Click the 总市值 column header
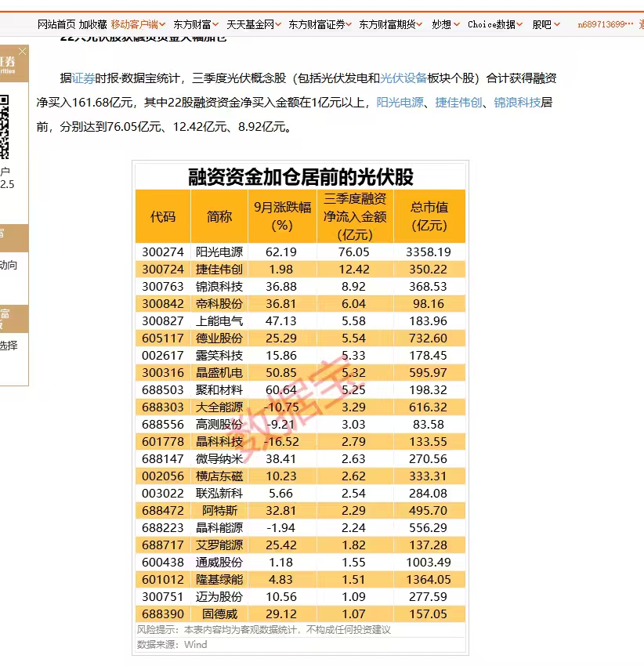Viewport: 644px width, 666px height. coord(429,216)
